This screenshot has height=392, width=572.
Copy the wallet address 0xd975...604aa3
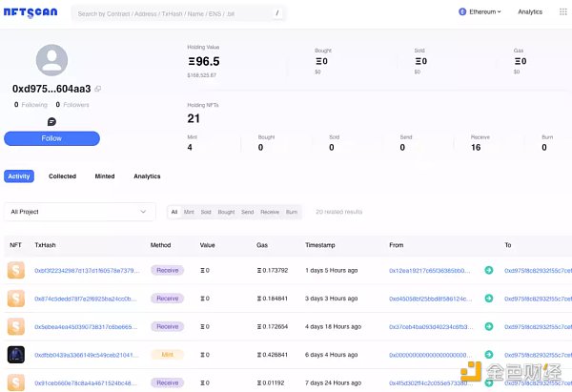click(x=97, y=89)
